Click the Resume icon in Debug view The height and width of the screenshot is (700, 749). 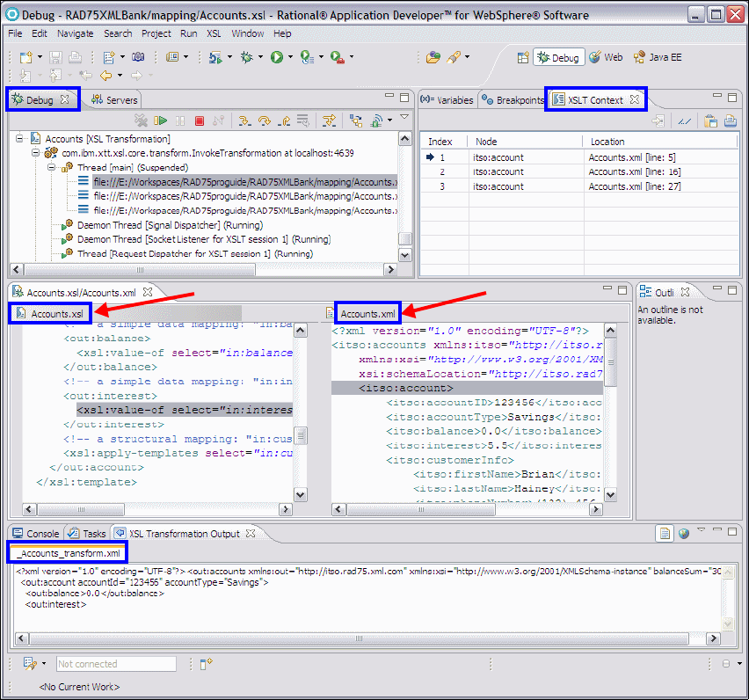161,120
